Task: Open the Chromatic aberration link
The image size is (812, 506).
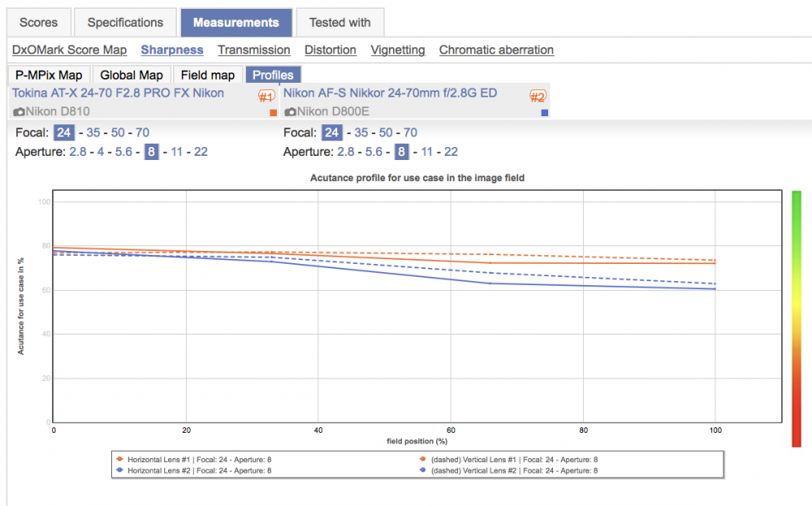Action: 497,50
